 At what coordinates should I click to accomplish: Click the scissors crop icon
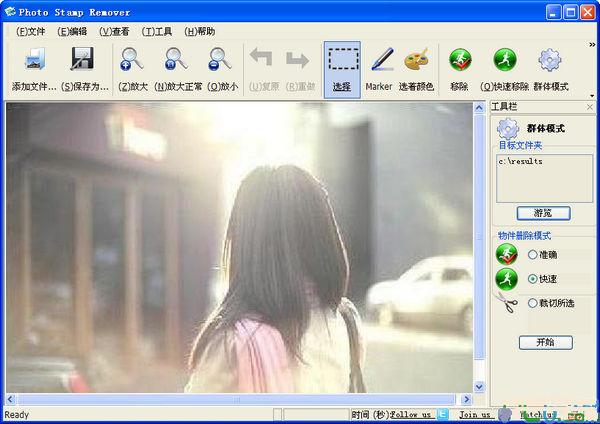tap(507, 303)
